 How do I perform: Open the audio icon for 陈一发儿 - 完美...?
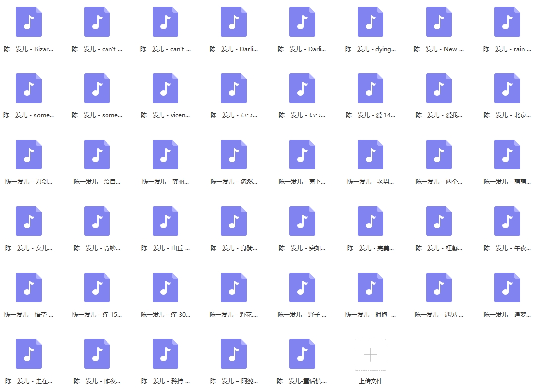(371, 222)
